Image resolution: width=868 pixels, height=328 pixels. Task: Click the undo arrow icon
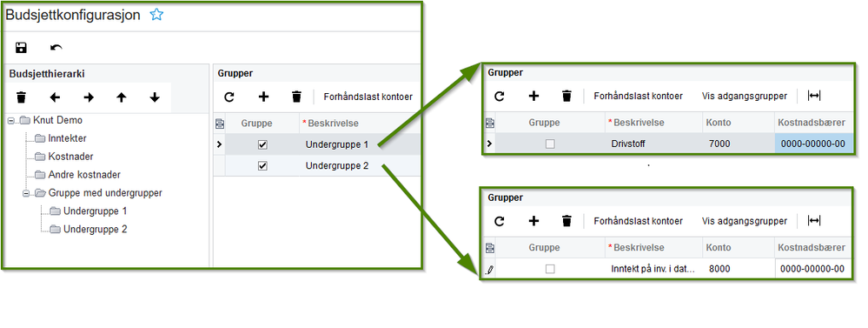click(x=56, y=48)
